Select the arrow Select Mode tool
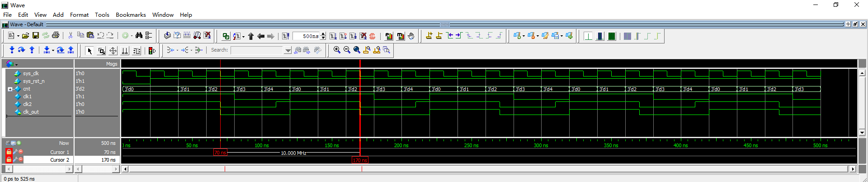 pos(90,51)
